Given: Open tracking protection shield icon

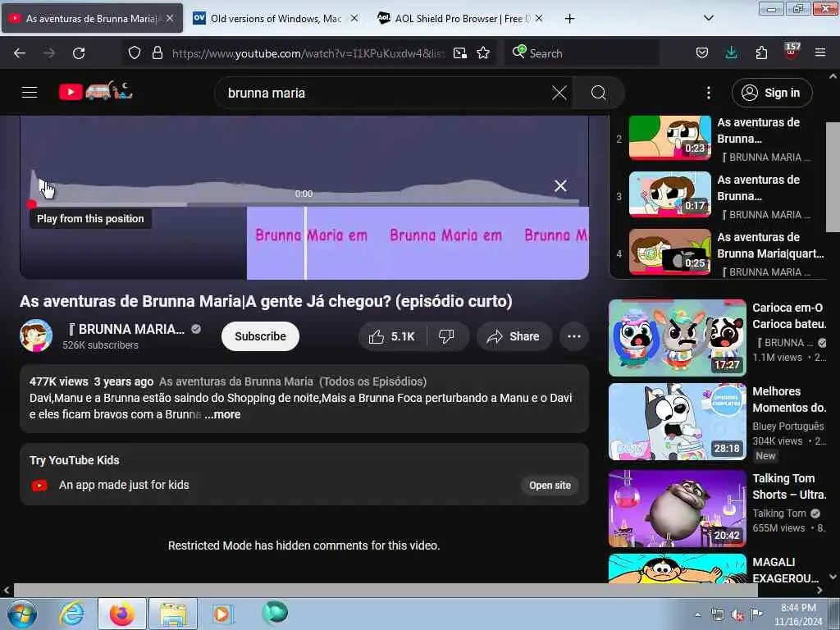Looking at the screenshot, I should click(135, 52).
